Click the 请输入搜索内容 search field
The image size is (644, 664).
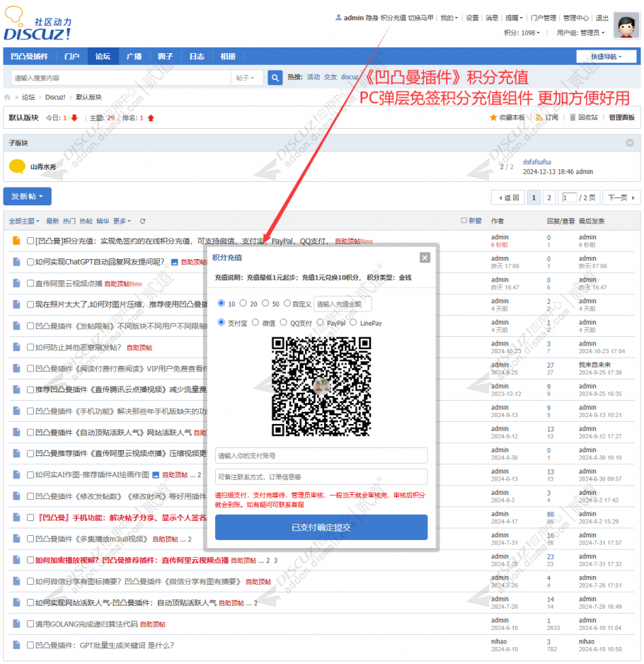click(x=121, y=78)
